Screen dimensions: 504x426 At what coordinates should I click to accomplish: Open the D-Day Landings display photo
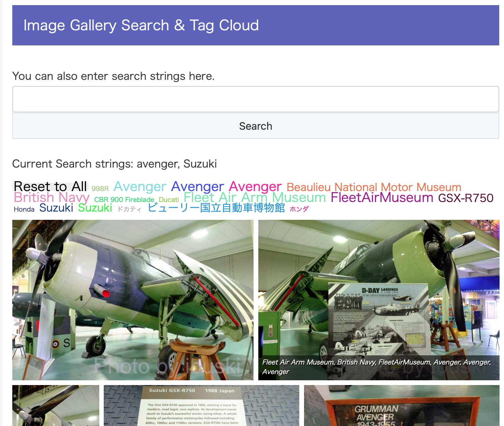379,300
